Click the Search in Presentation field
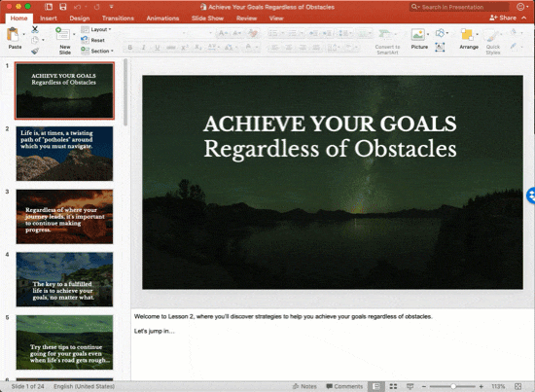 point(459,7)
